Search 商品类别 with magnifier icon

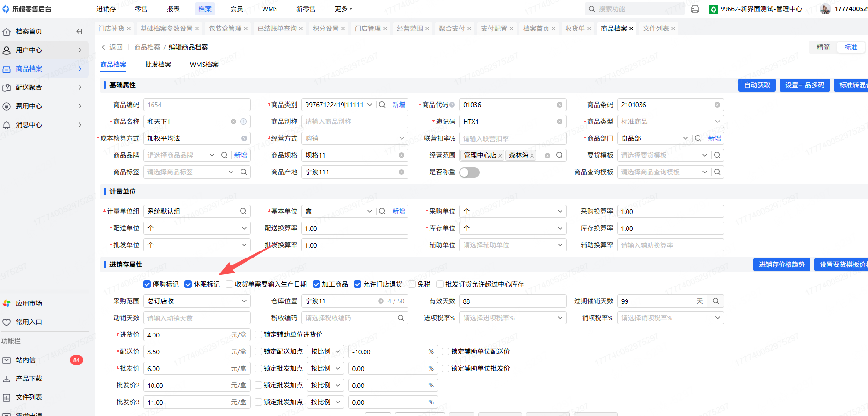[382, 105]
